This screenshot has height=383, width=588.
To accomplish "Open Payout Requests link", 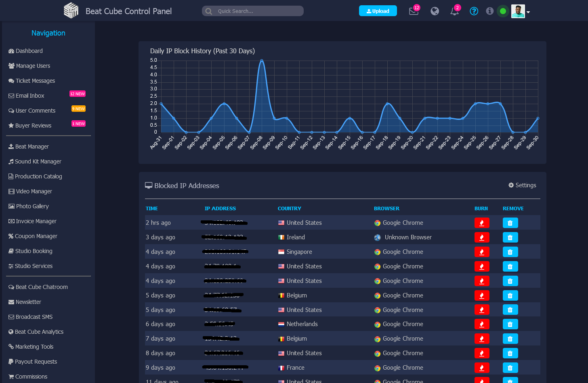I will point(36,362).
